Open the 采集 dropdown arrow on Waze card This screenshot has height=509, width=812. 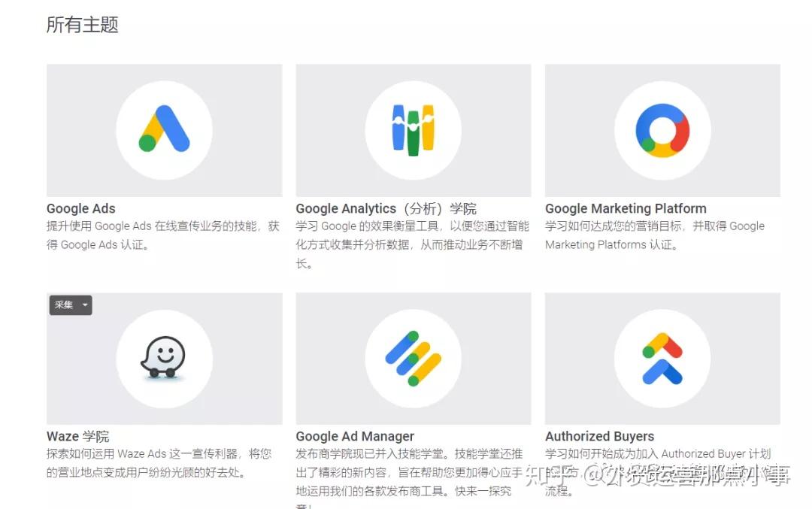pos(85,305)
